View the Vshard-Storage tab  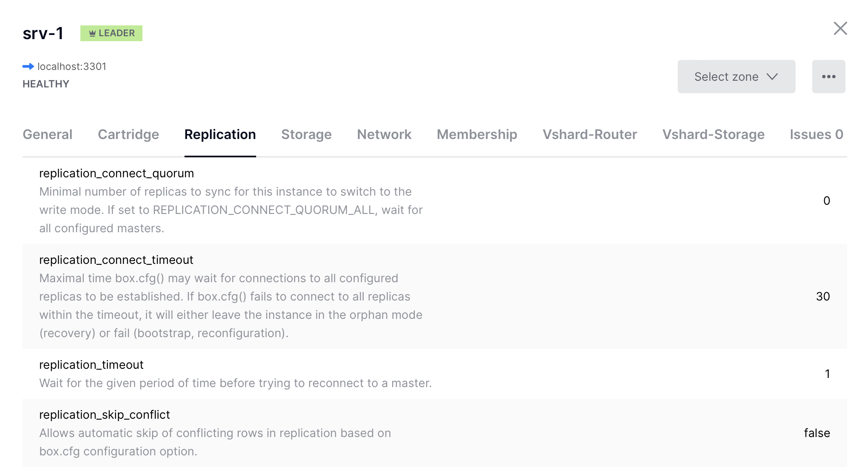click(x=713, y=134)
